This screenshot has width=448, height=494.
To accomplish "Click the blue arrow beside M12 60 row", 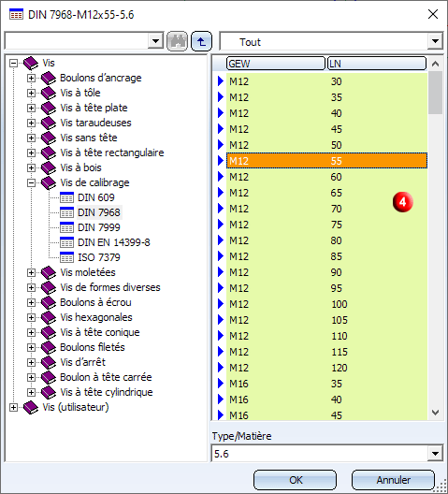I will point(221,177).
